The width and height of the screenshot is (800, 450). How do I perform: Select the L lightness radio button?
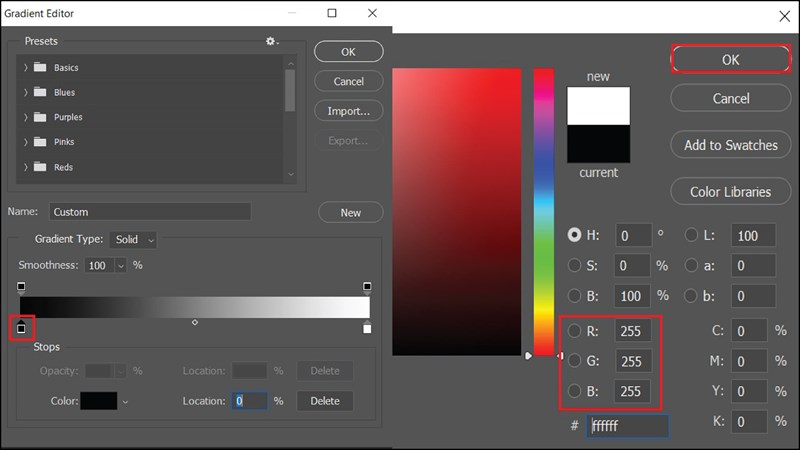click(x=691, y=235)
